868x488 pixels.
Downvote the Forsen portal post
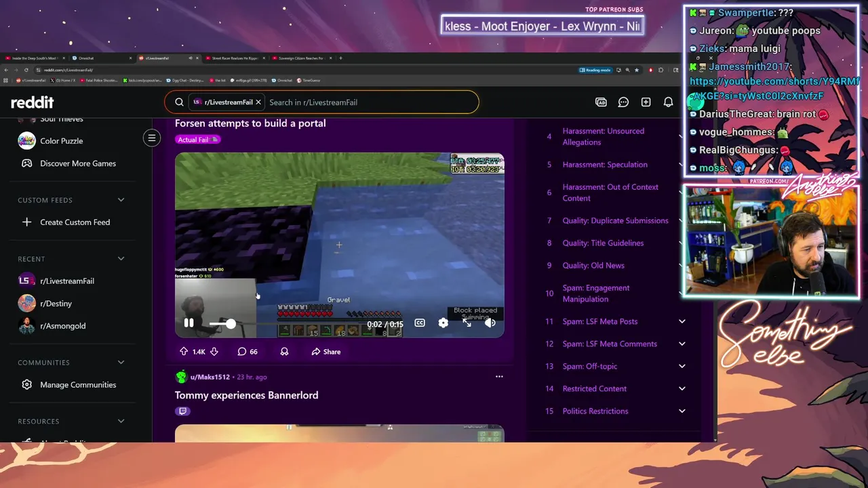pos(214,352)
